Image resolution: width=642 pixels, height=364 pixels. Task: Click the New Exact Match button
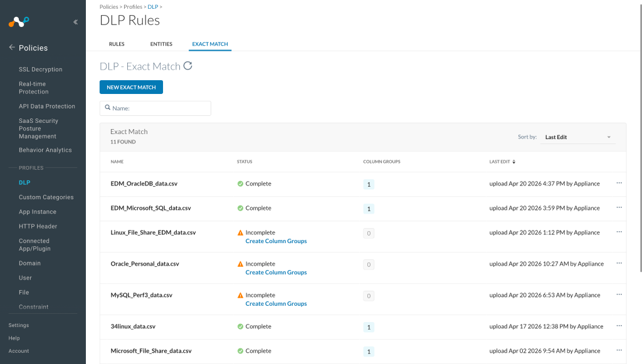coord(132,87)
